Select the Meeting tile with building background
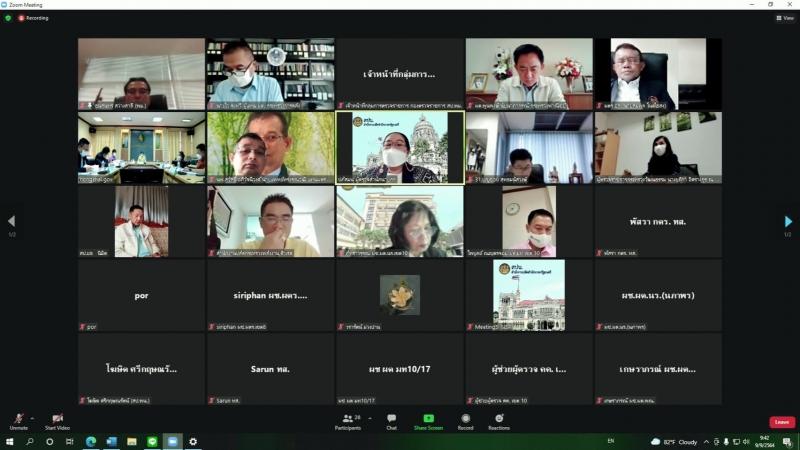Image resolution: width=800 pixels, height=450 pixels. click(529, 295)
